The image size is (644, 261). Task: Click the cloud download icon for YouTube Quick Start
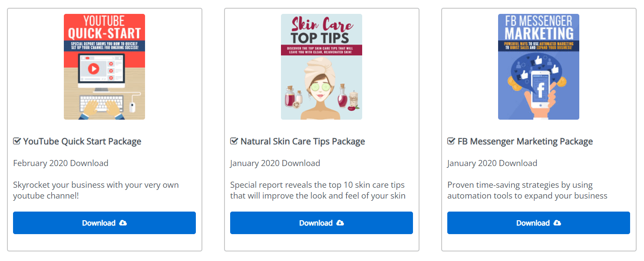point(123,223)
